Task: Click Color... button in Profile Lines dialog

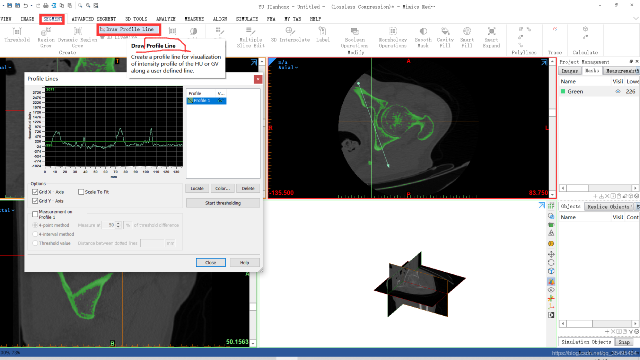Action: point(222,188)
